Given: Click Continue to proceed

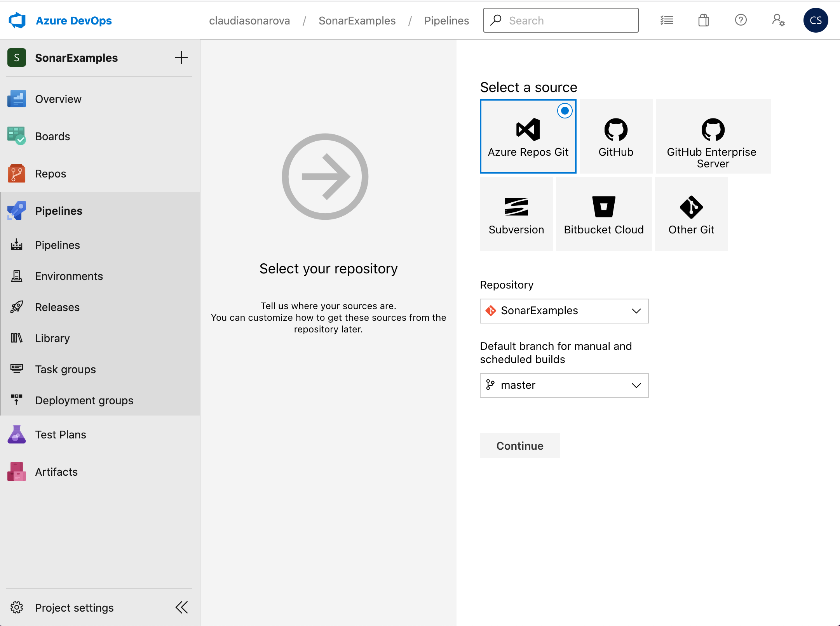Looking at the screenshot, I should pos(519,445).
